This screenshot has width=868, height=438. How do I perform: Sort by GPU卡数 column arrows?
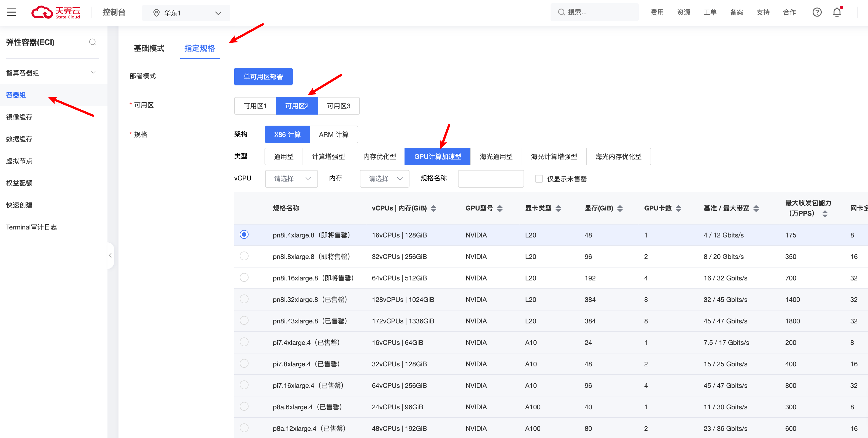678,209
